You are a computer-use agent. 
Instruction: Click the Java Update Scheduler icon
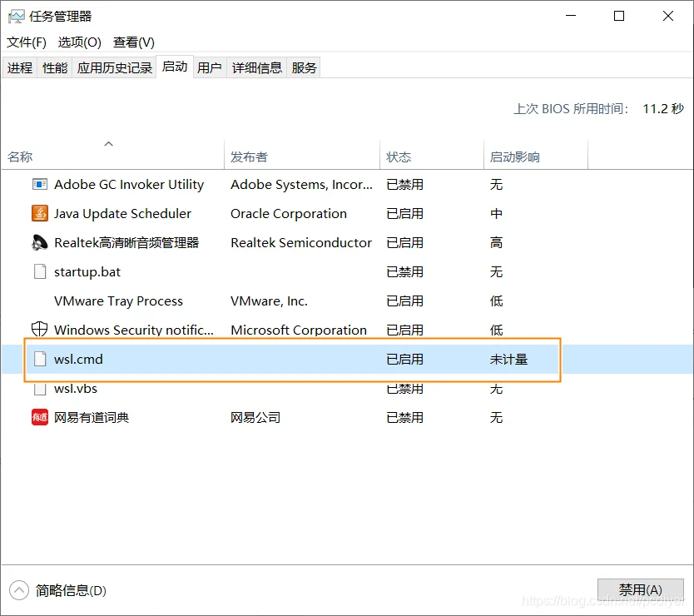(39, 213)
